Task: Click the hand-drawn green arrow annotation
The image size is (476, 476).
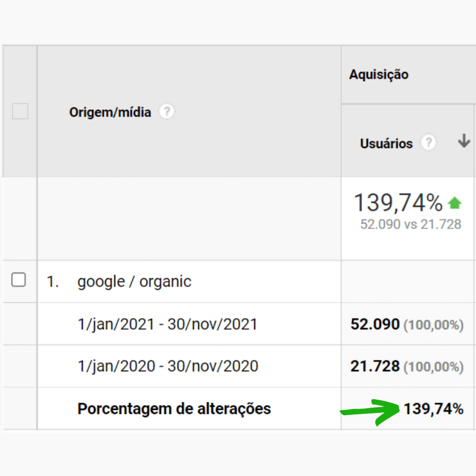Action: click(x=369, y=412)
